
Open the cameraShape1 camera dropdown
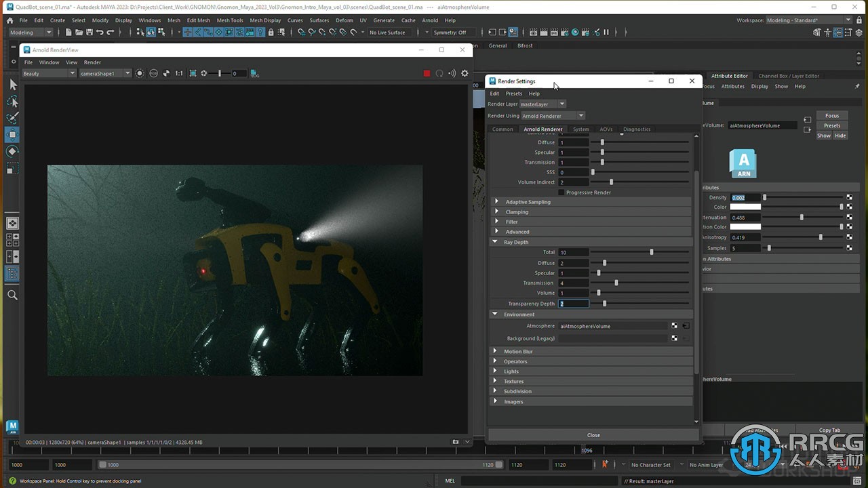[104, 73]
